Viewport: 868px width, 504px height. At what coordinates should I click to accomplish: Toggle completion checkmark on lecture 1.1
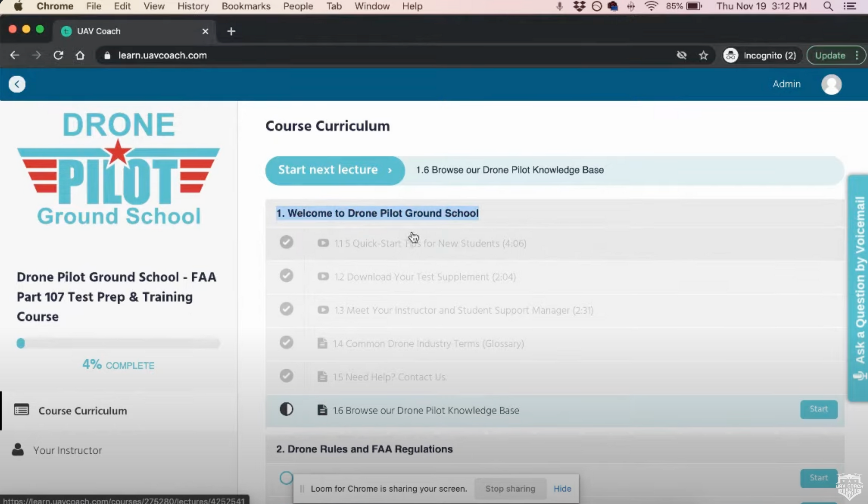tap(286, 242)
